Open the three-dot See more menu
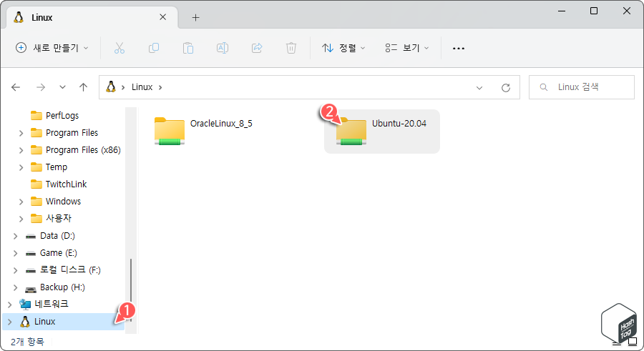Viewport: 644px width, 351px height. (x=459, y=49)
